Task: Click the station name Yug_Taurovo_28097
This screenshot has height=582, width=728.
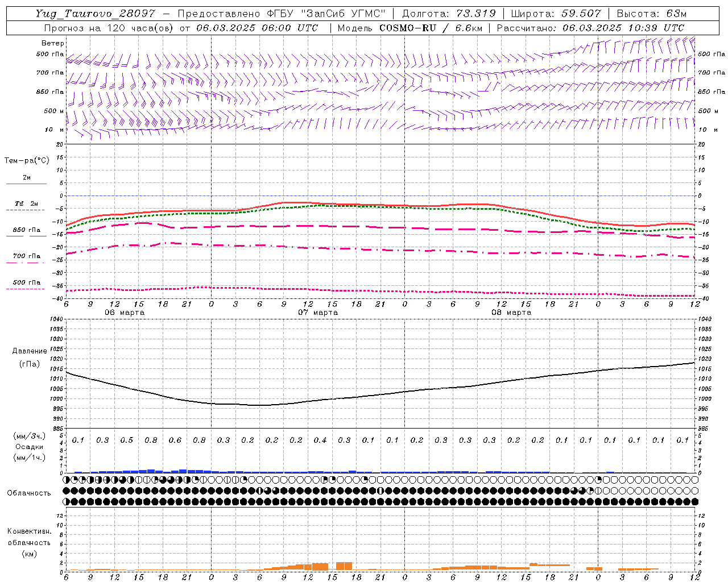Action: (x=95, y=14)
